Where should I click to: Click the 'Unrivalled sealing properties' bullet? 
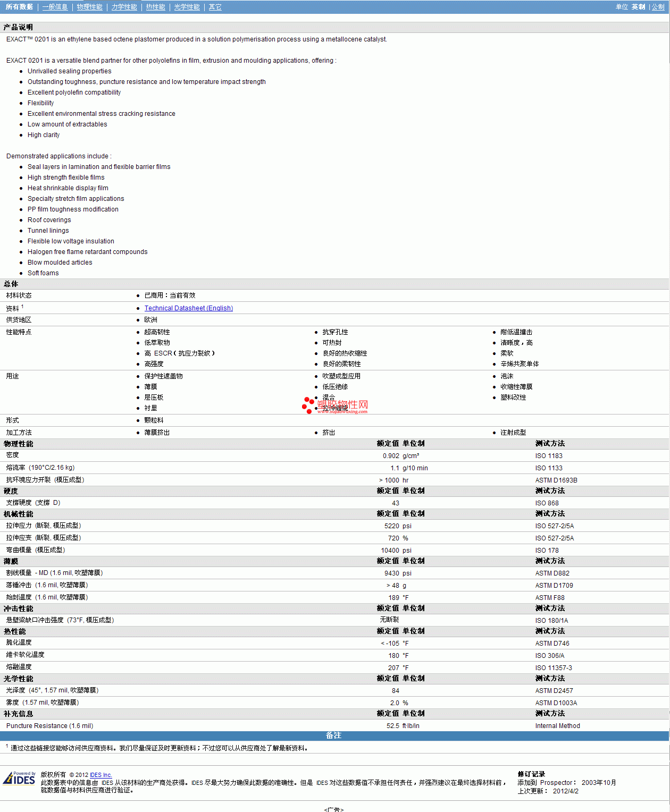[x=70, y=71]
